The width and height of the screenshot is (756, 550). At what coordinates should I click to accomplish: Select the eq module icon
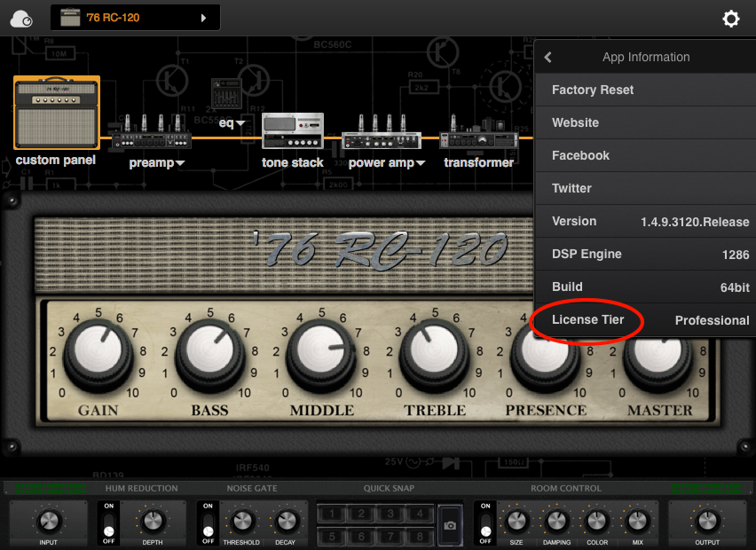tap(226, 93)
